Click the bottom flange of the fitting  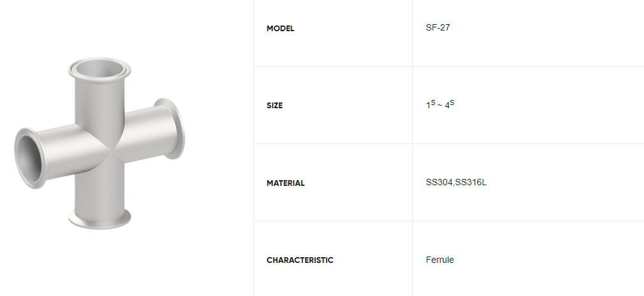(100, 218)
